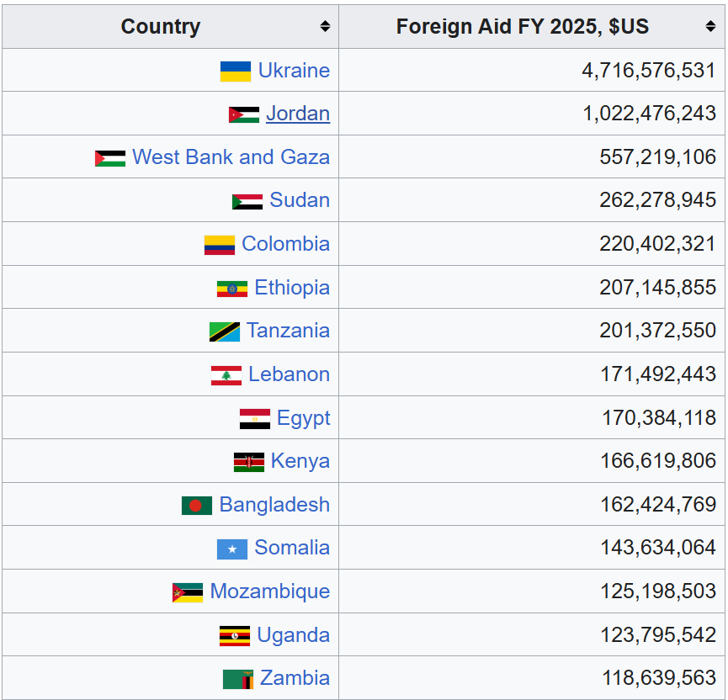
Task: Sort by Foreign Aid FY 2025 arrows
Action: point(710,27)
